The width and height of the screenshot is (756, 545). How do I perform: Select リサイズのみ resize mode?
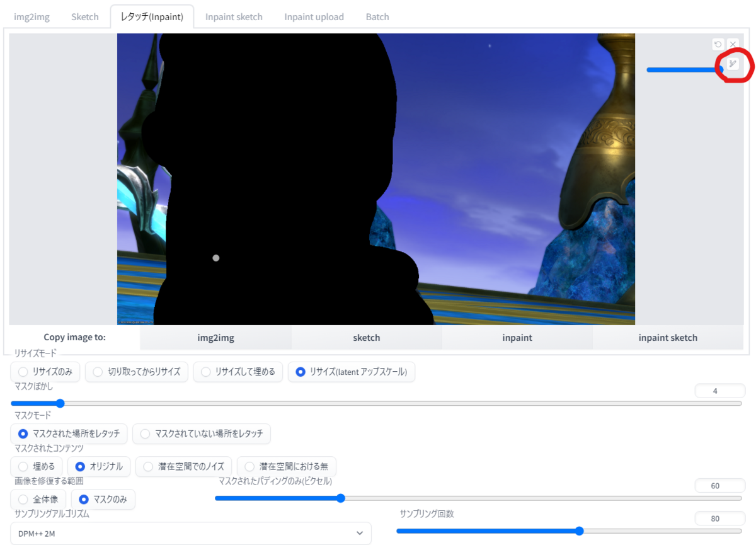pos(45,372)
